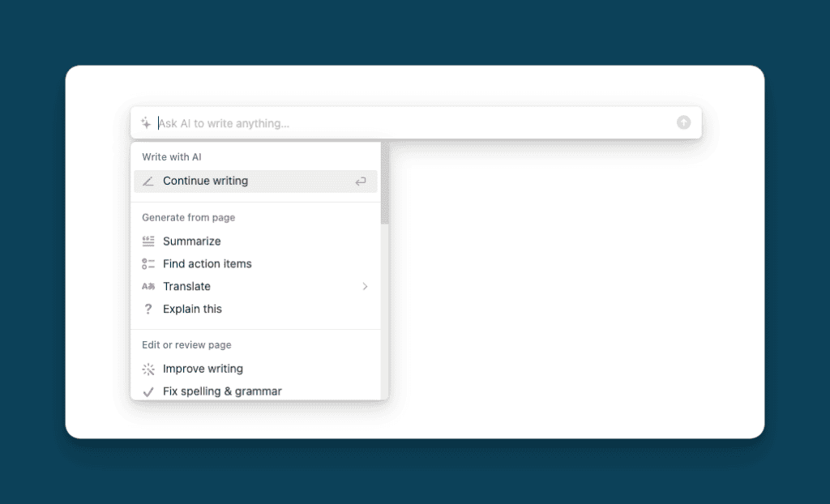Image resolution: width=830 pixels, height=504 pixels.
Task: Pick Fix spelling & grammar label
Action: [222, 392]
